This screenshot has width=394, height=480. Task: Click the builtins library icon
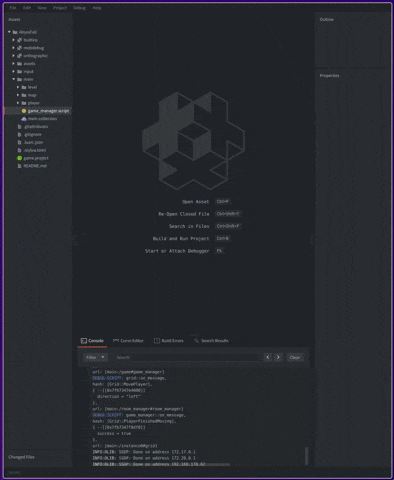19,40
